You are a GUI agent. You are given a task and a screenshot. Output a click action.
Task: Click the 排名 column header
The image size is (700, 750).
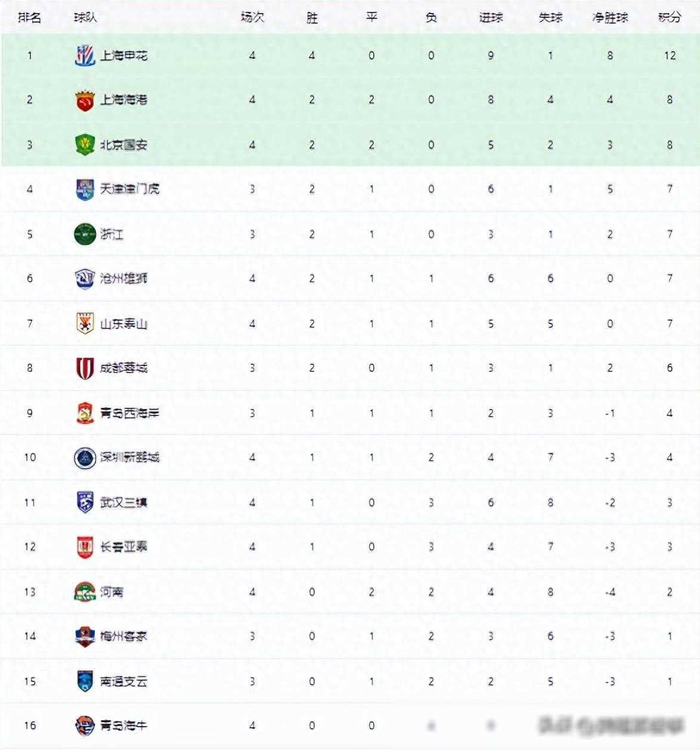click(29, 17)
